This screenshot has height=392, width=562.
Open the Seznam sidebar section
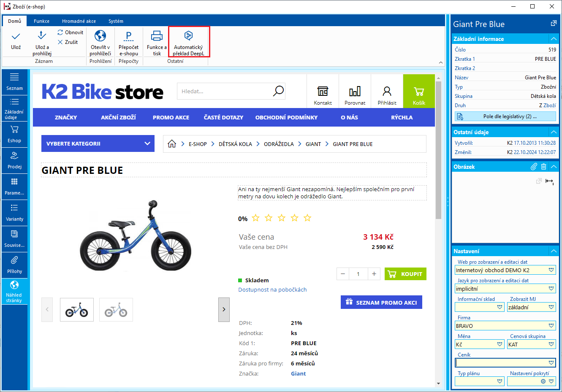tap(14, 82)
